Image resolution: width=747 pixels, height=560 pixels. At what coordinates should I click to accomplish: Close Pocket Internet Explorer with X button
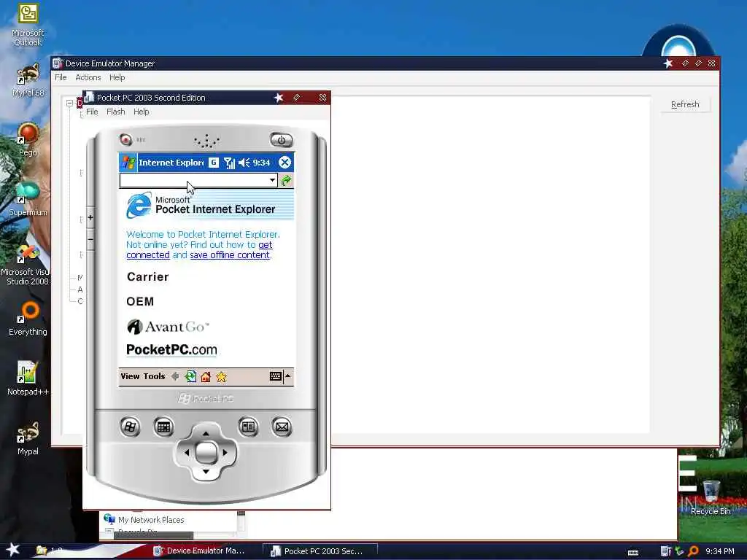(285, 163)
